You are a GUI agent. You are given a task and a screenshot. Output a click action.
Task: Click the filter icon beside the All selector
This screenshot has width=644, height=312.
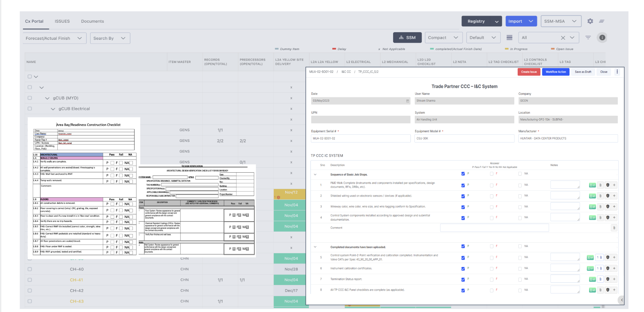[588, 37]
